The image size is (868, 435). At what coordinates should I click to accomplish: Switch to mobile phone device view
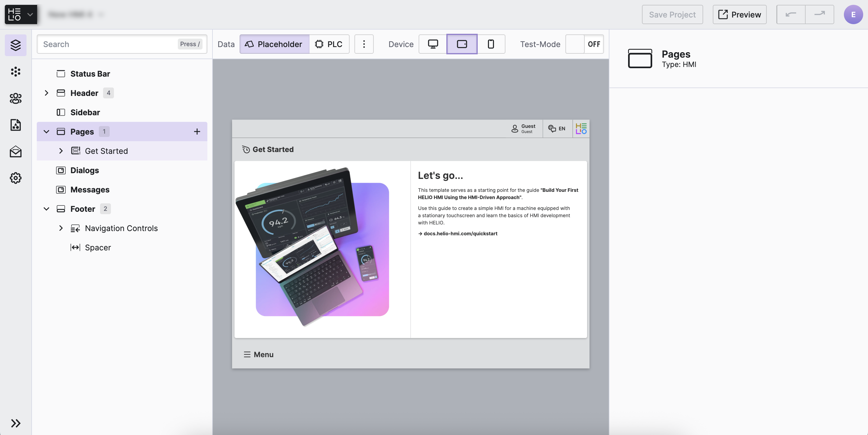click(491, 44)
